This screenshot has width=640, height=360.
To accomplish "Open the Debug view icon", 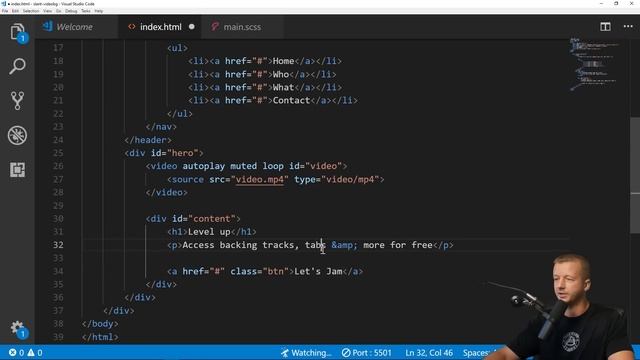I will click(x=17, y=135).
